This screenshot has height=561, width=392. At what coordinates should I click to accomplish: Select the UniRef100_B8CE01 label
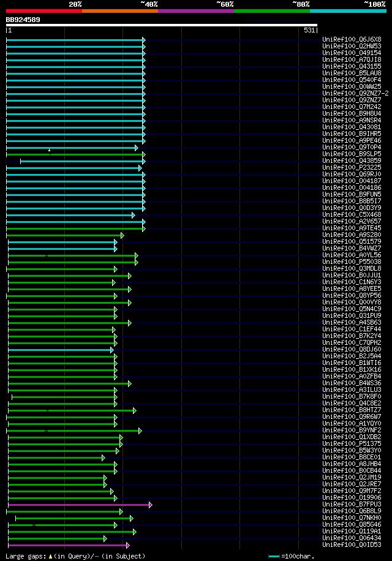(352, 457)
